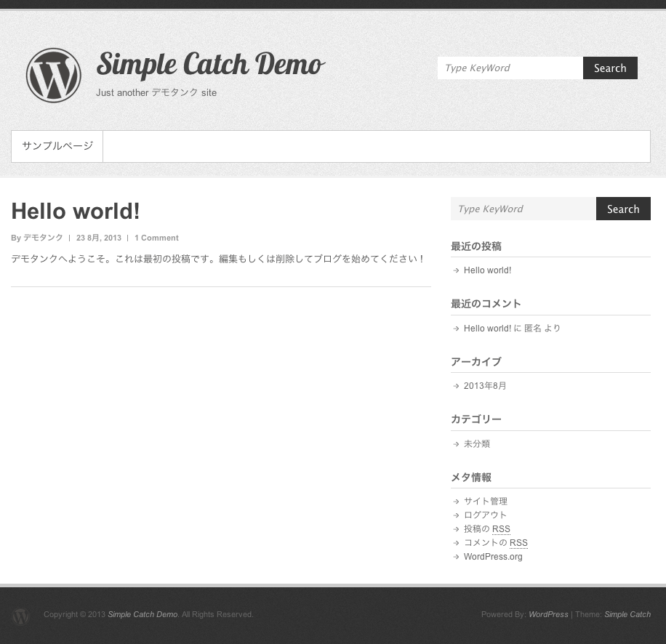Click the 匿名 commenter link under 最近のコメント
This screenshot has width=666, height=644.
533,328
